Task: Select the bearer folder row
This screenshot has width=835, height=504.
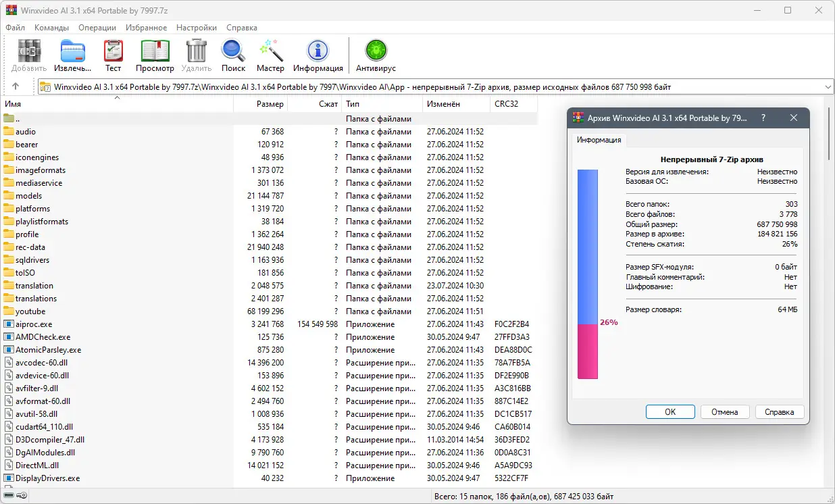Action: 269,145
